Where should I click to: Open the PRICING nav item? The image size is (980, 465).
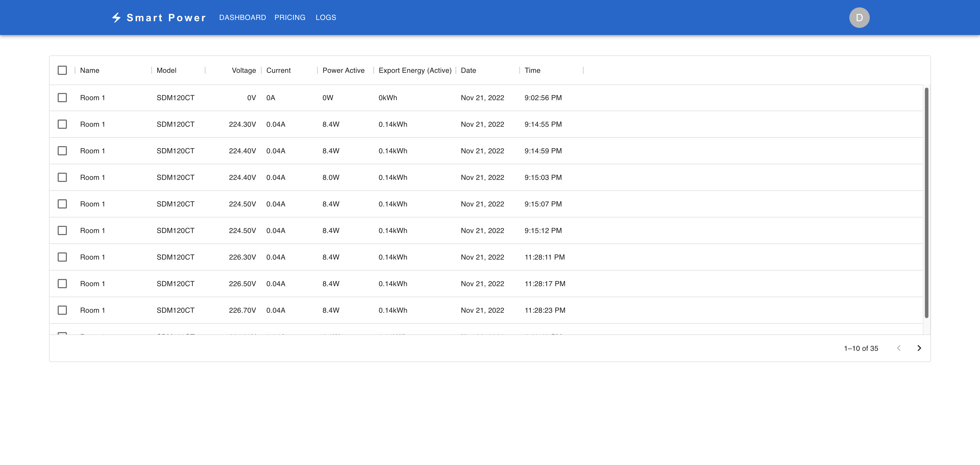coord(289,18)
